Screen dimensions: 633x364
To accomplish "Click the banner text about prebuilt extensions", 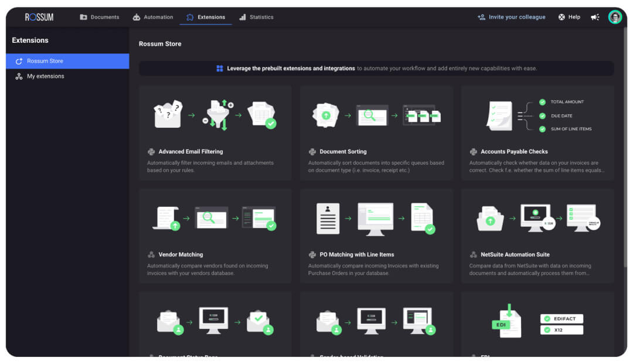I will [382, 68].
